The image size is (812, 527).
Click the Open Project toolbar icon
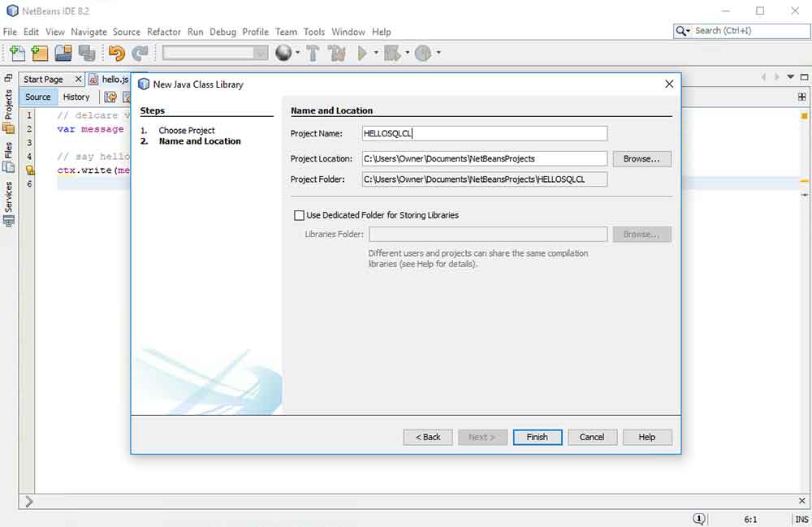point(63,53)
